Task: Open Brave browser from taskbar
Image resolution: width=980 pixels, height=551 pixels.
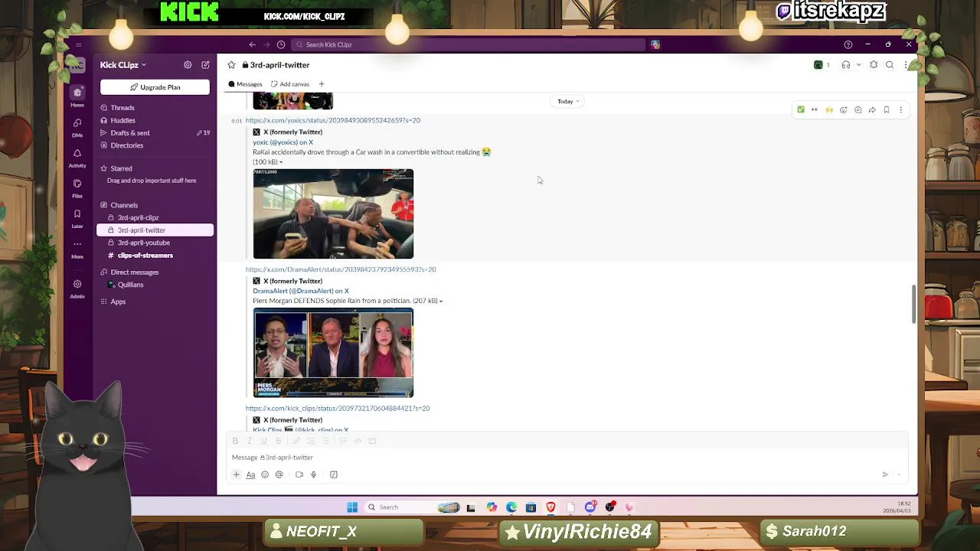Action: pos(550,507)
